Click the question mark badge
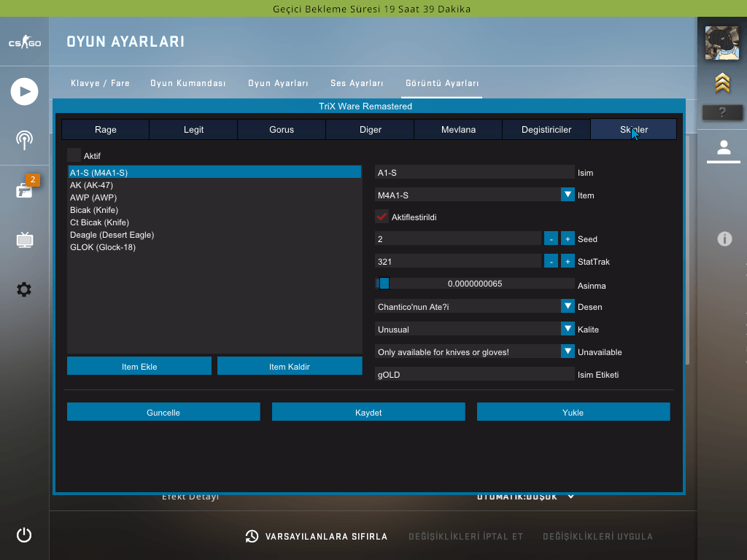The height and width of the screenshot is (560, 747). coord(722,112)
